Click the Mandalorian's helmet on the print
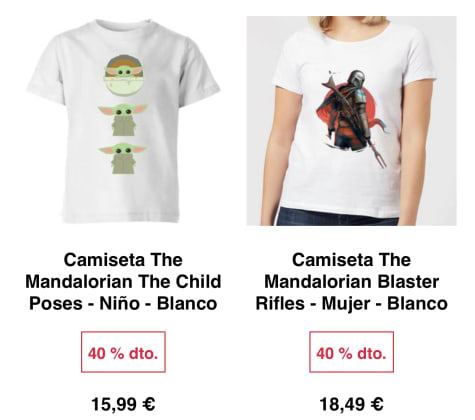The width and height of the screenshot is (475, 420). (x=355, y=79)
